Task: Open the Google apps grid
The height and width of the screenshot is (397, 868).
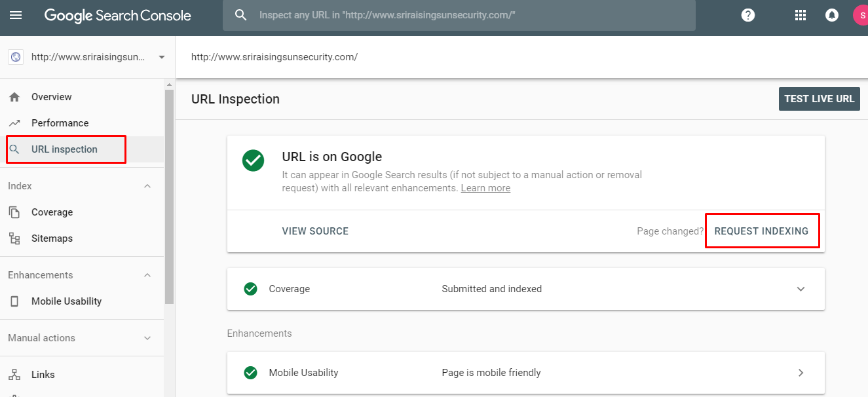Action: (800, 14)
